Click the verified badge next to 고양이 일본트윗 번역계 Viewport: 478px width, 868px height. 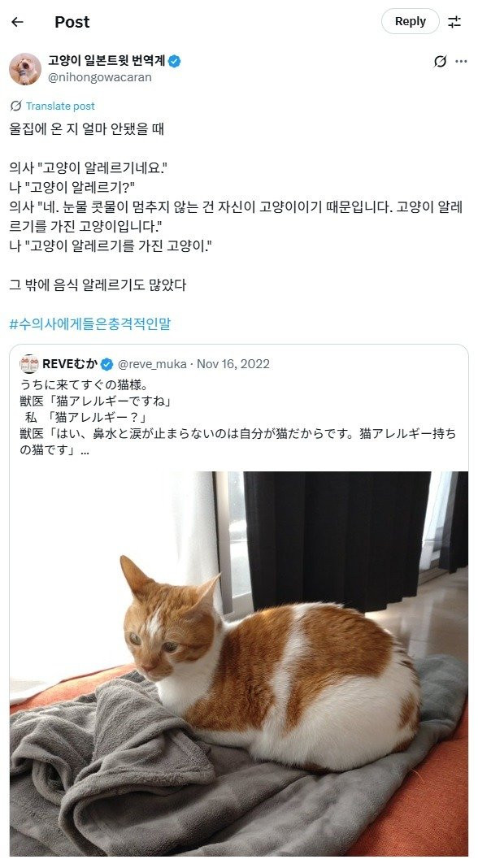[175, 62]
